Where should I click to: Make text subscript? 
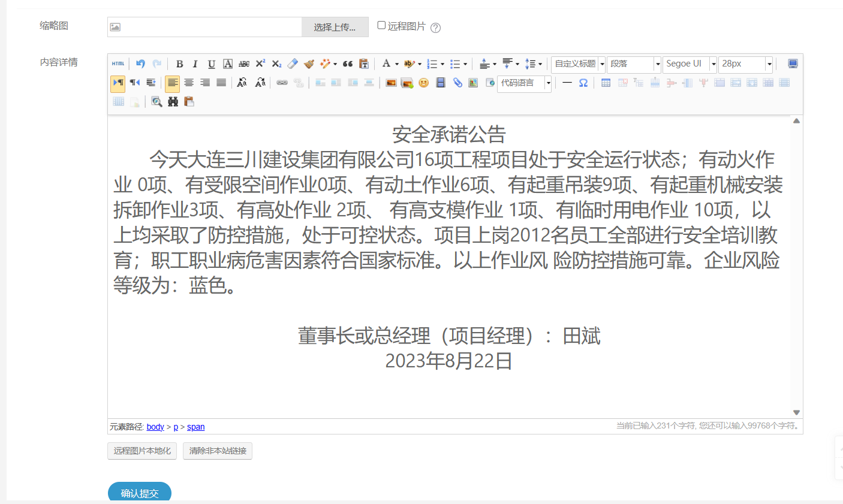tap(276, 64)
